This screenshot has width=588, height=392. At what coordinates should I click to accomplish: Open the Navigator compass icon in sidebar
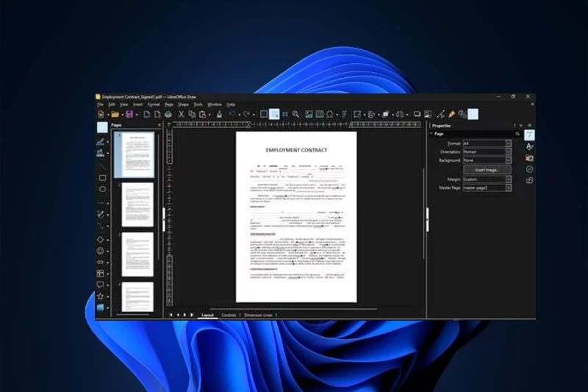point(529,169)
